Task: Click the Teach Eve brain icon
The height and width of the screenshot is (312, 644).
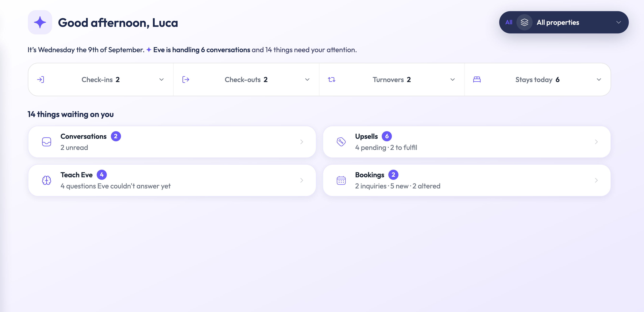Action: pos(47,180)
